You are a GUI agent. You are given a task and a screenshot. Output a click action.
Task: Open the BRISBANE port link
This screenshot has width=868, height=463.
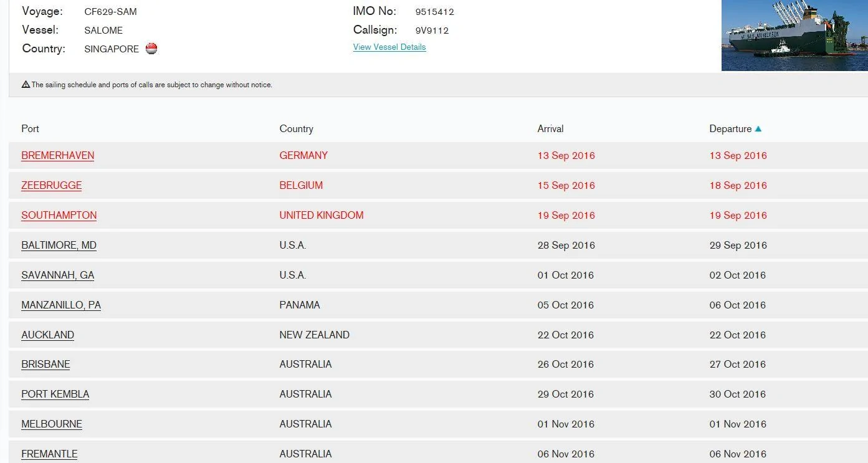tap(45, 365)
